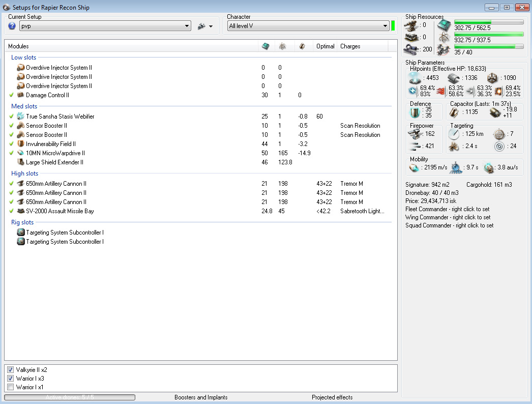Click the blue help question mark icon

[12, 26]
